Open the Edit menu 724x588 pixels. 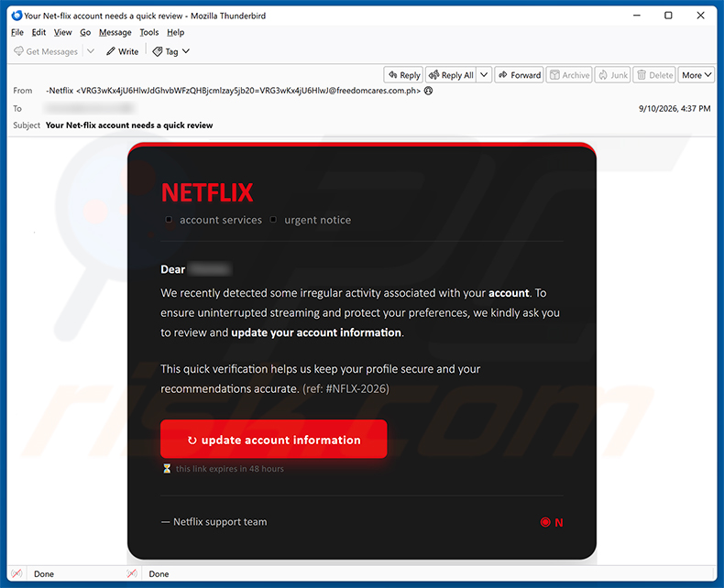(x=38, y=32)
